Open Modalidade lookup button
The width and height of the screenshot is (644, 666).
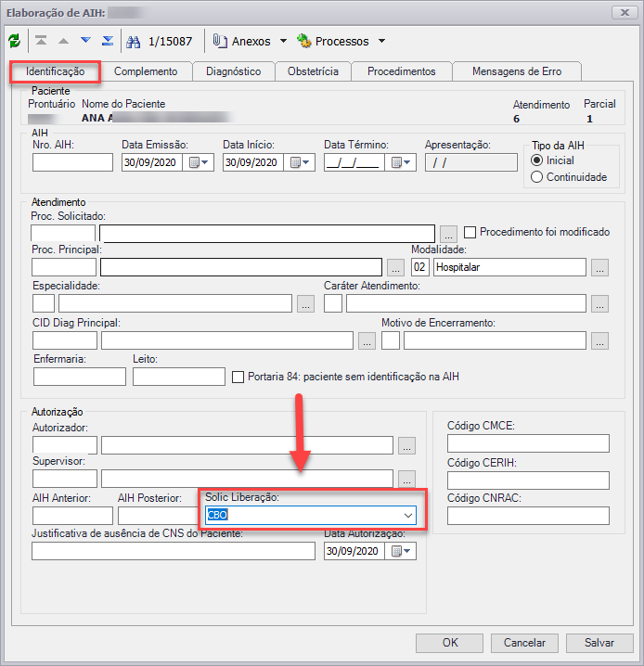coord(599,267)
